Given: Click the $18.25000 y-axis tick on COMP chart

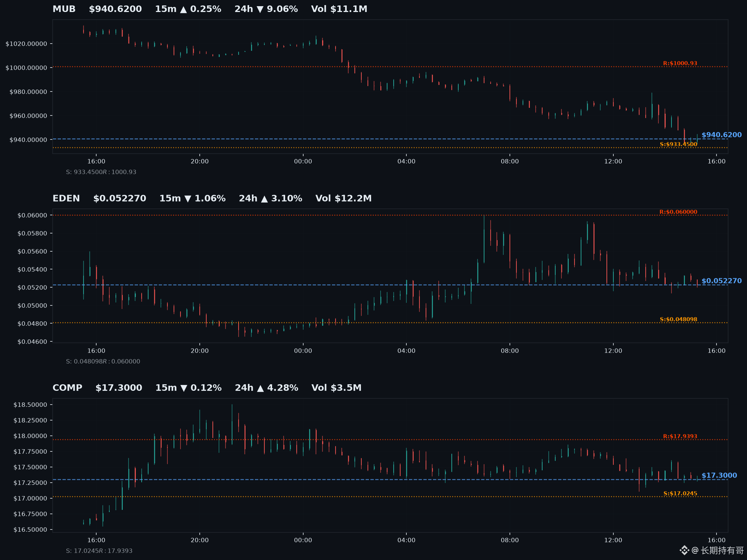Looking at the screenshot, I should click(31, 421).
